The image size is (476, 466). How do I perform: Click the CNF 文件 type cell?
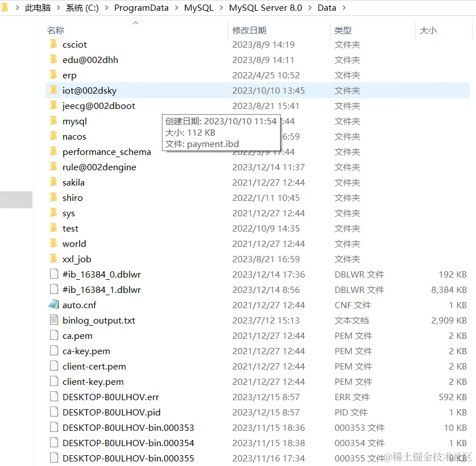(x=353, y=305)
